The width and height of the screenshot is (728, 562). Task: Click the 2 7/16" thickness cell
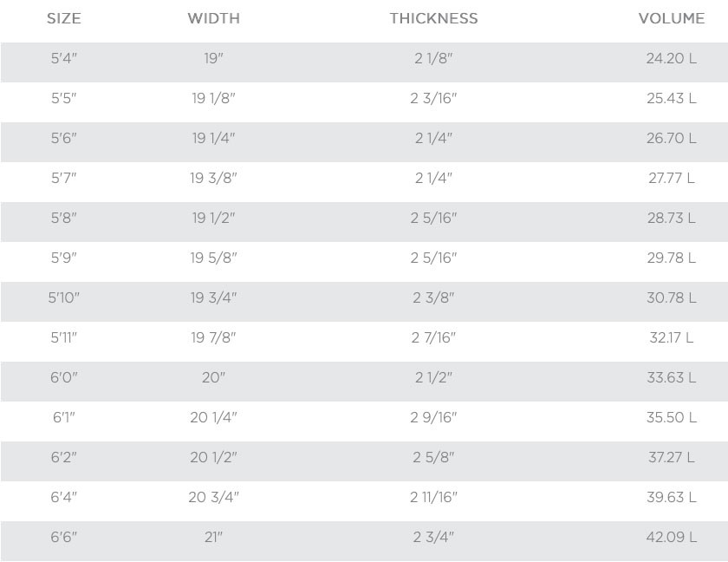click(433, 338)
